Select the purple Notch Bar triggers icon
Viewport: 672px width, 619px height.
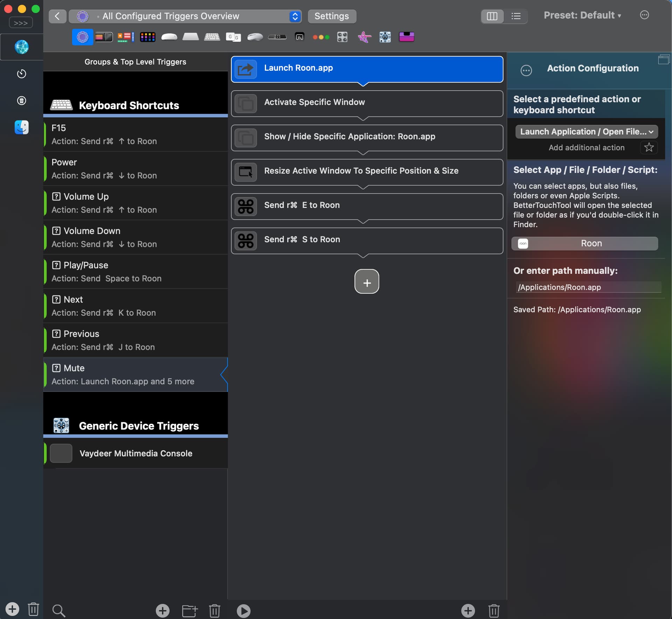tap(407, 37)
